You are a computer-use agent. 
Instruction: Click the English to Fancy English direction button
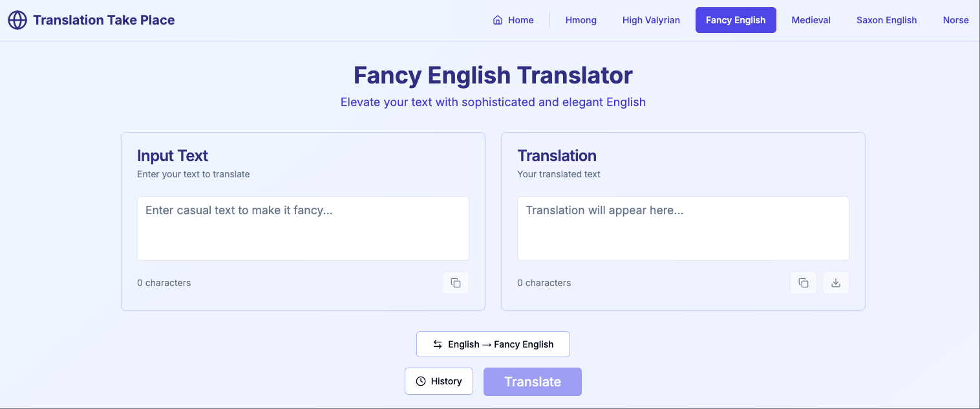pyautogui.click(x=493, y=344)
